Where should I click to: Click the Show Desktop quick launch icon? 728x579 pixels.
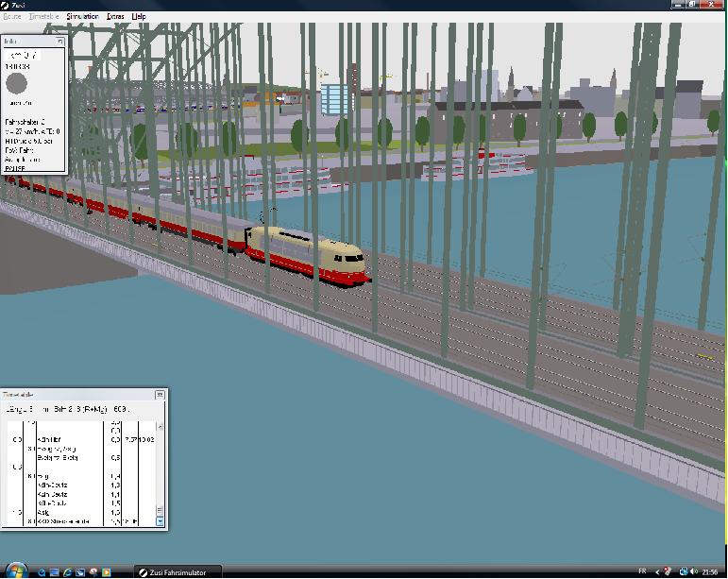(x=55, y=572)
